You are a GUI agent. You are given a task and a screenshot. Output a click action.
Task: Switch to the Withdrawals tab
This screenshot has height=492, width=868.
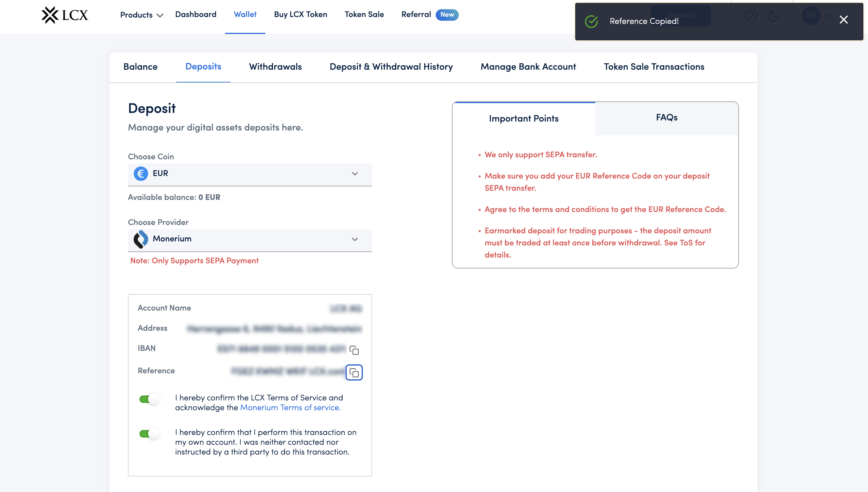click(x=275, y=67)
